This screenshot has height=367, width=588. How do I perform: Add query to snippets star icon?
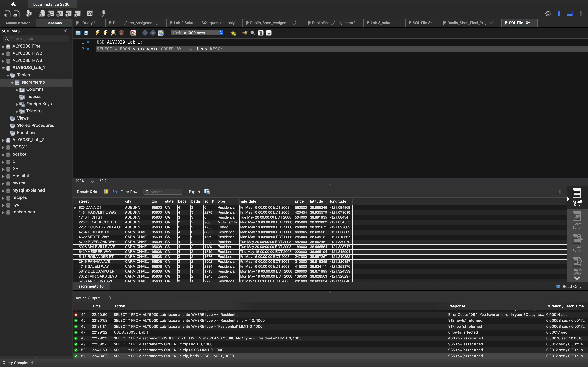(233, 33)
